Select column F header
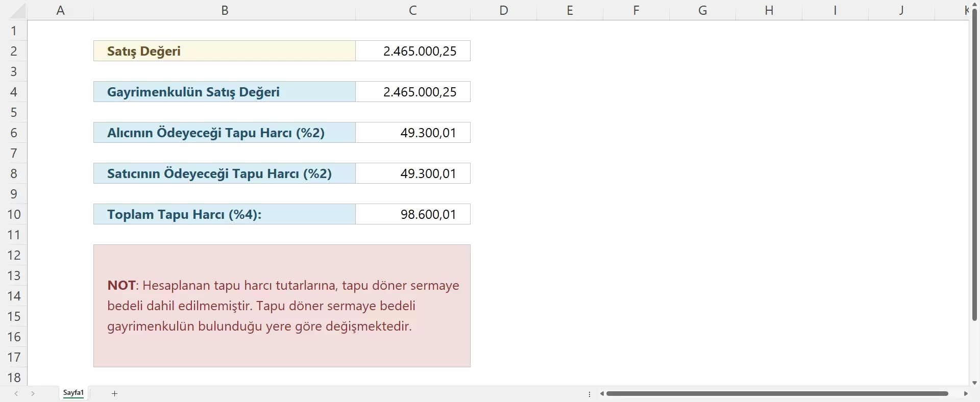Screen dimensions: 980x402 click(x=636, y=10)
